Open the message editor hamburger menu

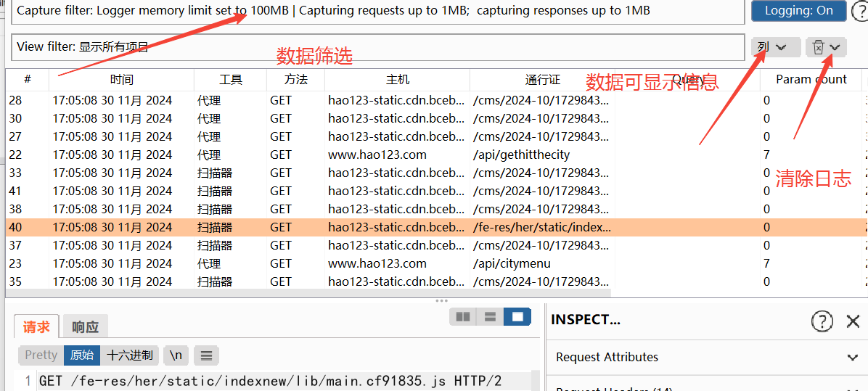[207, 355]
